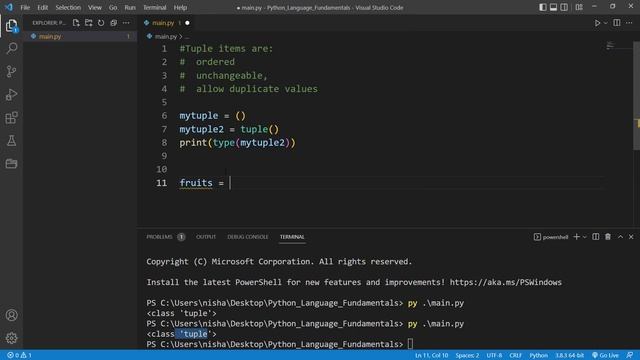Viewport: 640px width, 360px height.
Task: Toggle the bottom panel visibility
Action: pyautogui.click(x=553, y=7)
